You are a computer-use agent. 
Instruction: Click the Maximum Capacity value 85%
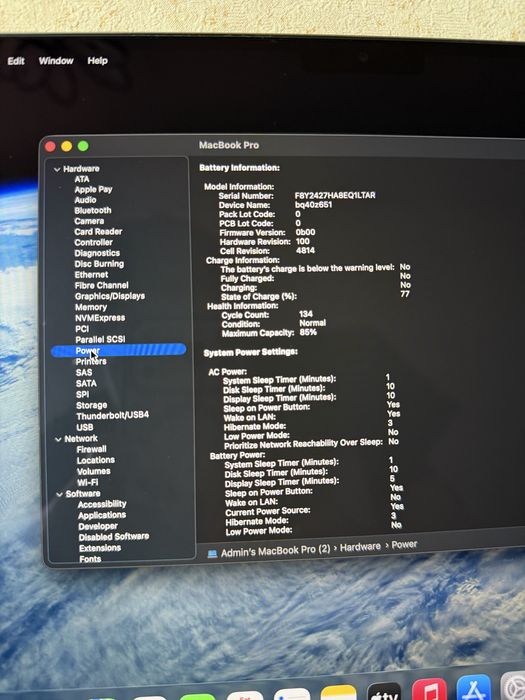point(308,332)
